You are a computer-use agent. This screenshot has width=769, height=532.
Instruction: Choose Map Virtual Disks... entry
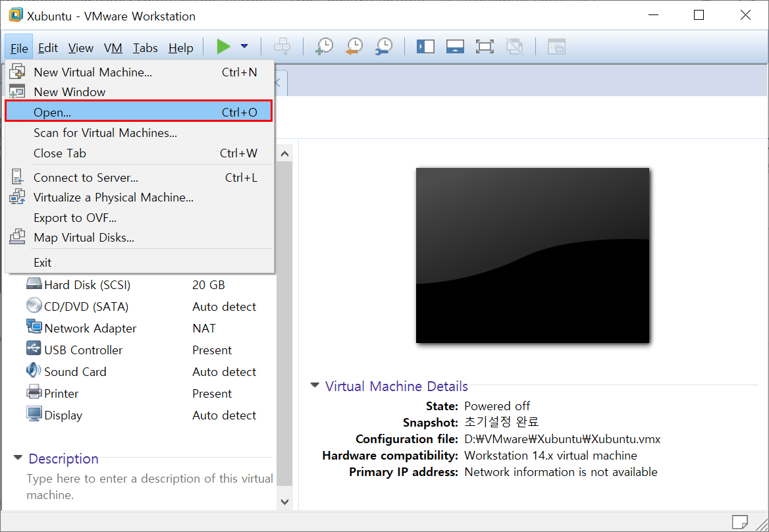click(140, 237)
